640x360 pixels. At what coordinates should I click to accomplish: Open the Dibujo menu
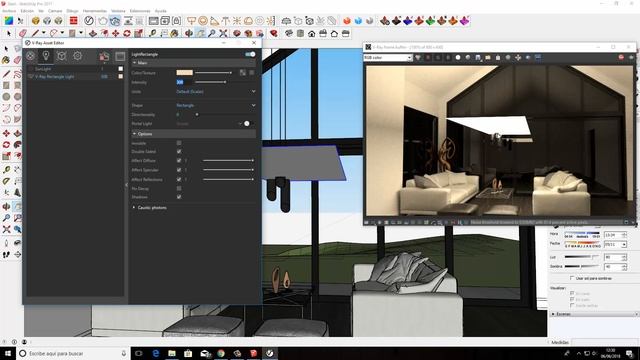72,11
